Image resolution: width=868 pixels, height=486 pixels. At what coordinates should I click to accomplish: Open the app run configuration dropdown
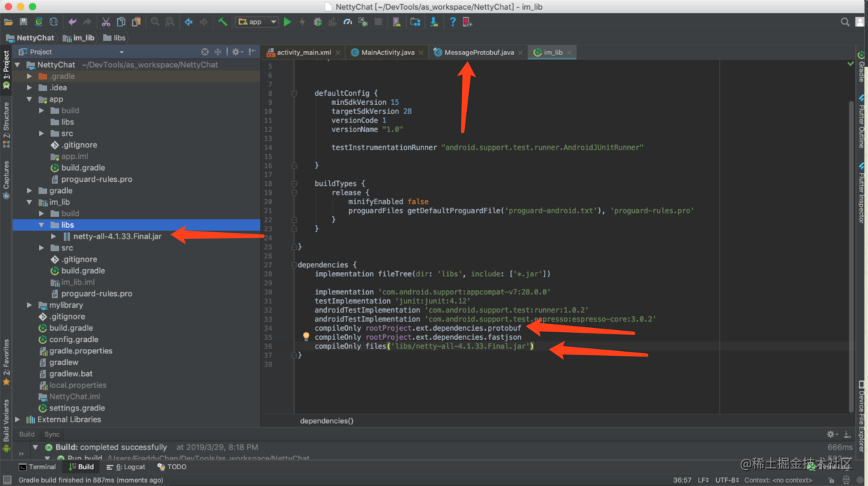257,22
